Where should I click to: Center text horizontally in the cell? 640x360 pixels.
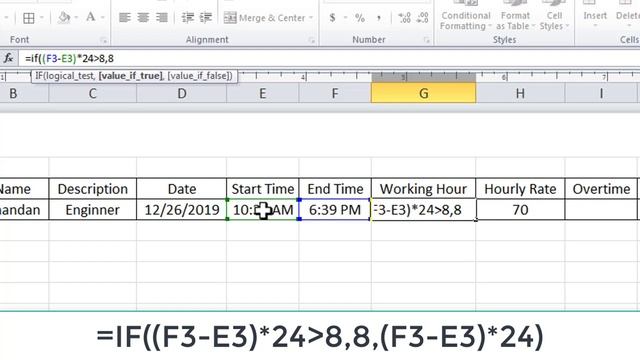click(143, 18)
